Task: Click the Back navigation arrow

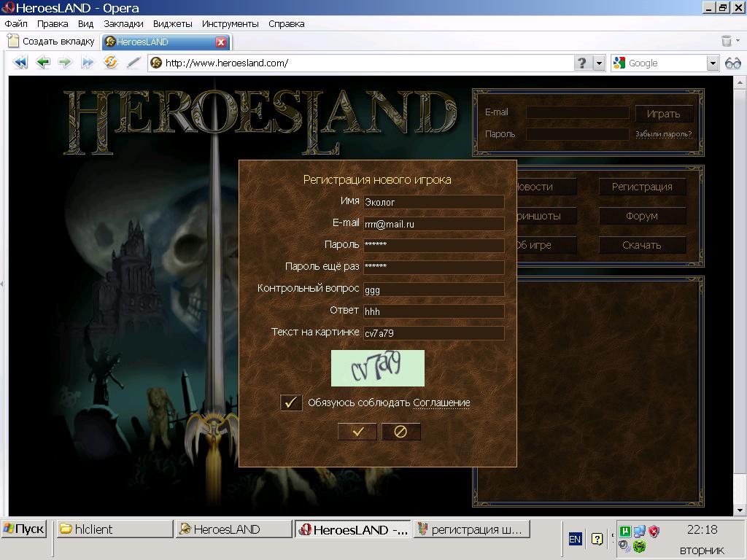Action: click(43, 63)
